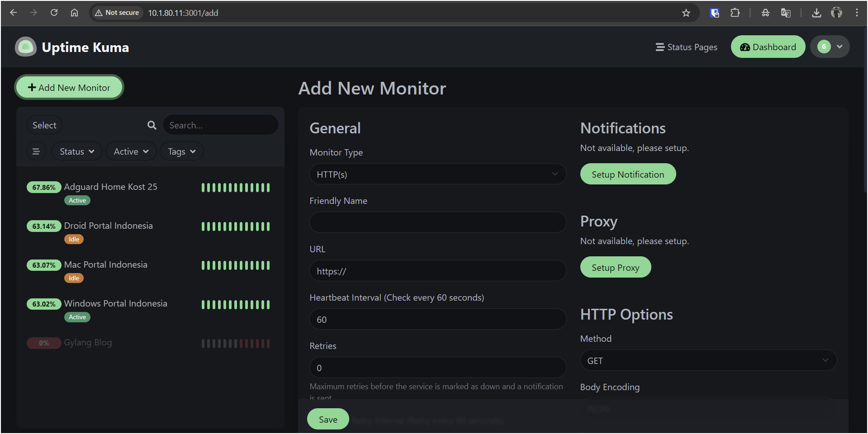The image size is (868, 434).
Task: Expand the Status filter dropdown
Action: pos(77,151)
